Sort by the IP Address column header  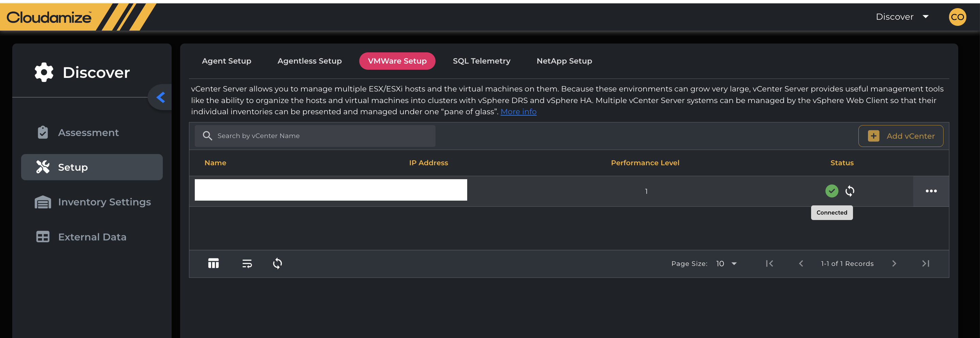click(428, 163)
